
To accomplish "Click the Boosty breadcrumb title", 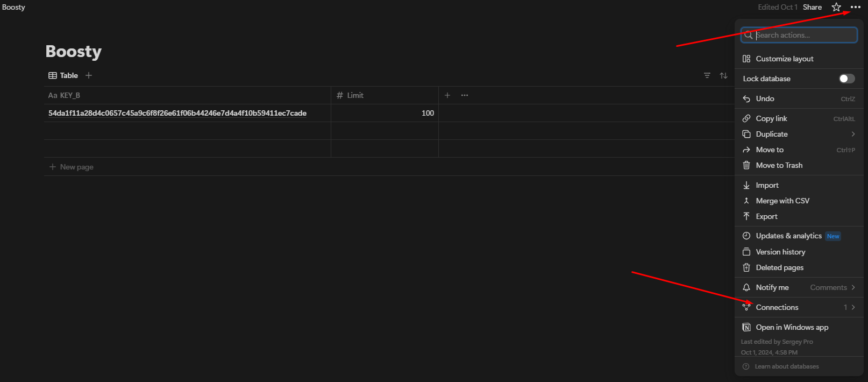I will point(13,7).
